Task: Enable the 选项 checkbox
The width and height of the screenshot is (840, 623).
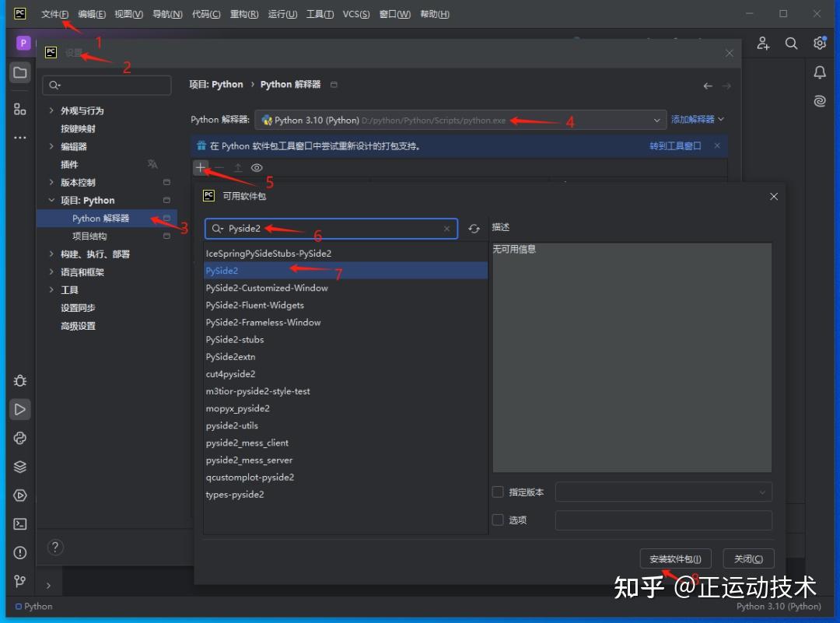Action: 498,520
